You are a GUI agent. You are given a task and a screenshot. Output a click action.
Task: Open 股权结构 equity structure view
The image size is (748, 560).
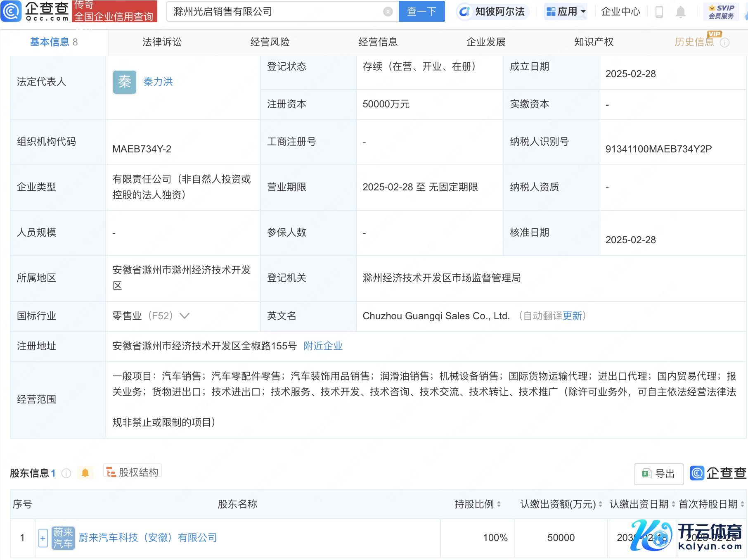tap(133, 472)
